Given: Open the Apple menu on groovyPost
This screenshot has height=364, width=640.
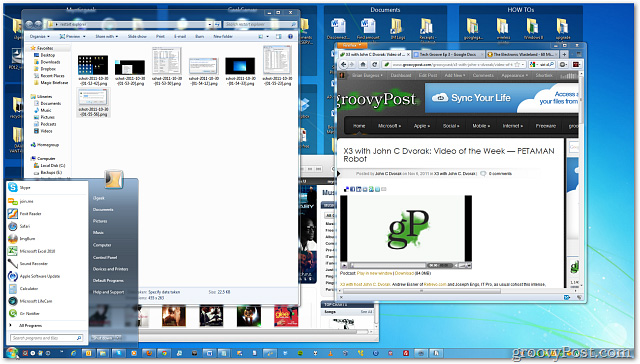Looking at the screenshot, I should (x=421, y=126).
